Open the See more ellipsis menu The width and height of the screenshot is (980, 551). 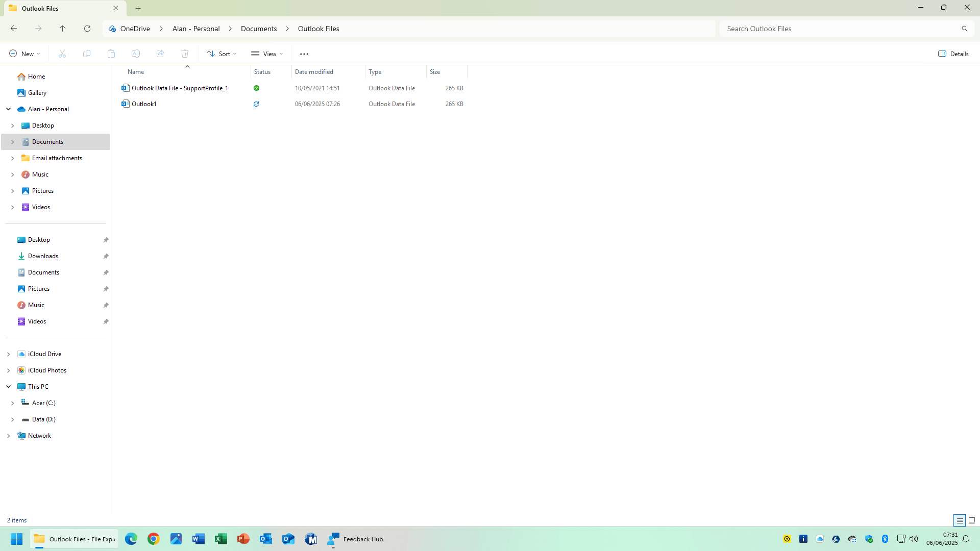(304, 54)
